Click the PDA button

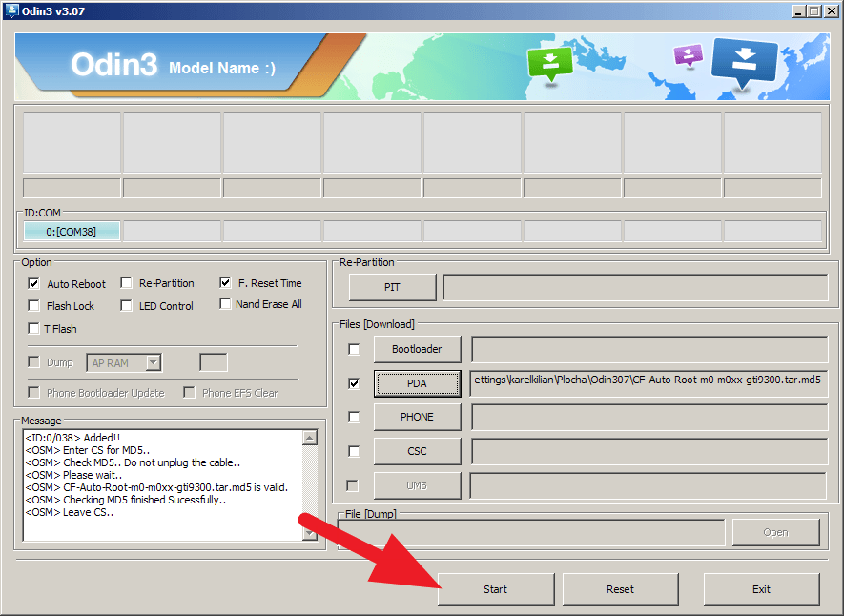[x=417, y=383]
